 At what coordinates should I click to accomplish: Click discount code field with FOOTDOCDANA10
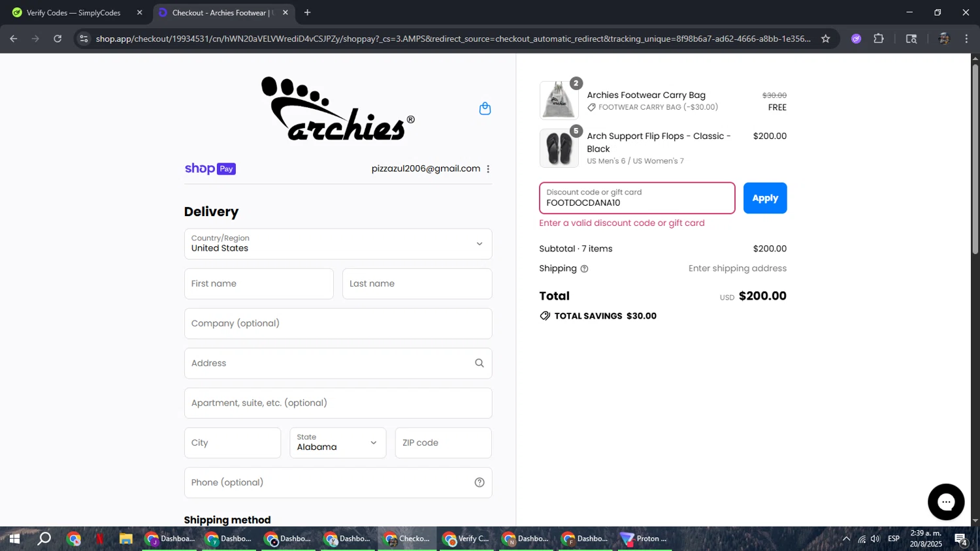637,198
